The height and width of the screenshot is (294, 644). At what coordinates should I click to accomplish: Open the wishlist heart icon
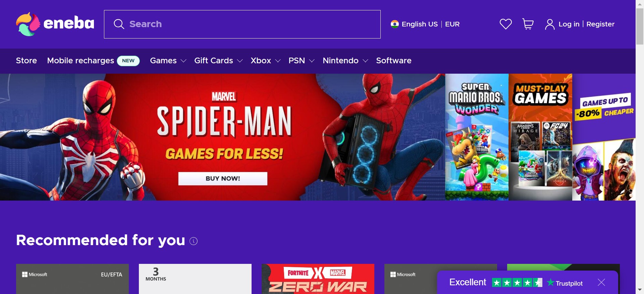pos(505,24)
